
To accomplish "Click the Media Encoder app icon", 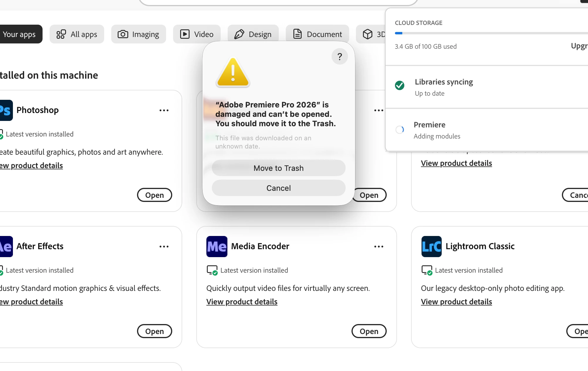I will click(217, 247).
